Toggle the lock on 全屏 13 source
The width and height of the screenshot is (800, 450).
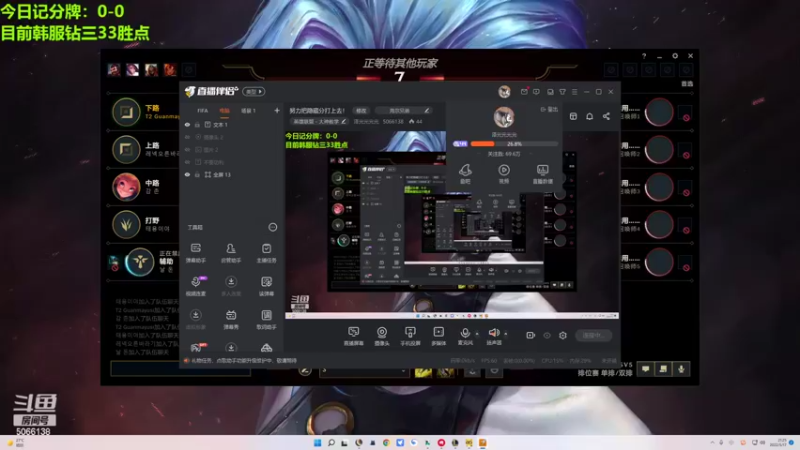point(197,174)
